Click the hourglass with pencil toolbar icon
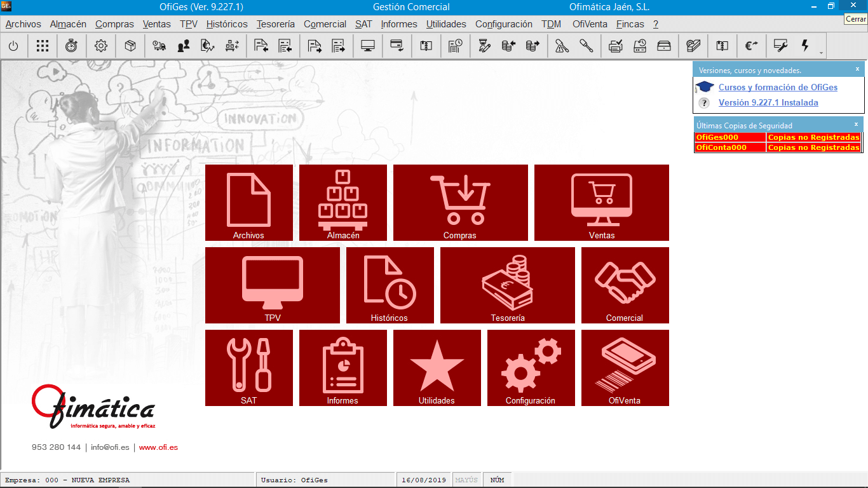 [485, 46]
